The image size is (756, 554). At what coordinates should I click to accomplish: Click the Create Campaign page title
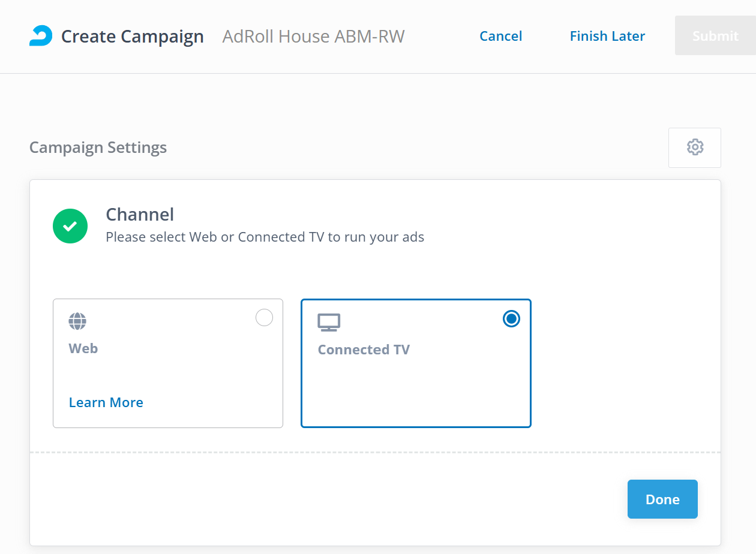point(133,37)
